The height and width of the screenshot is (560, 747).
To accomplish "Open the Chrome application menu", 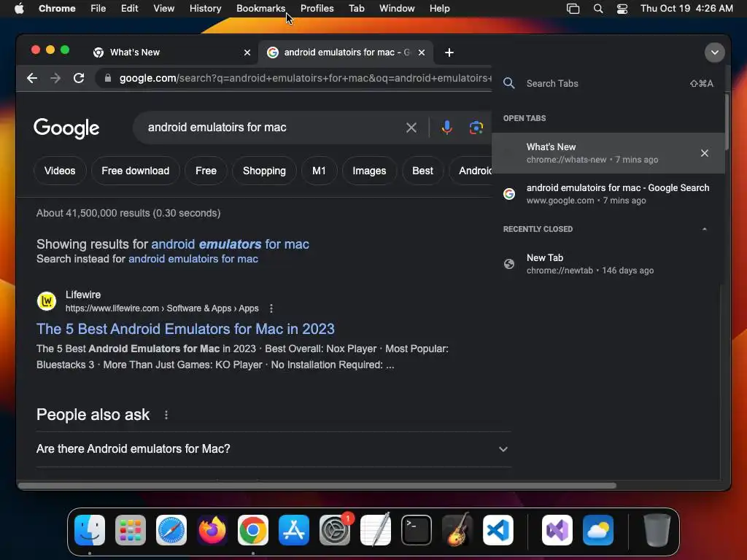I will [57, 9].
